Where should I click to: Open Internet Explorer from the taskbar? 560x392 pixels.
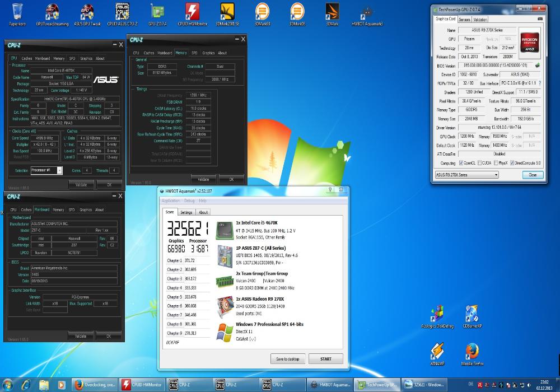click(26, 385)
